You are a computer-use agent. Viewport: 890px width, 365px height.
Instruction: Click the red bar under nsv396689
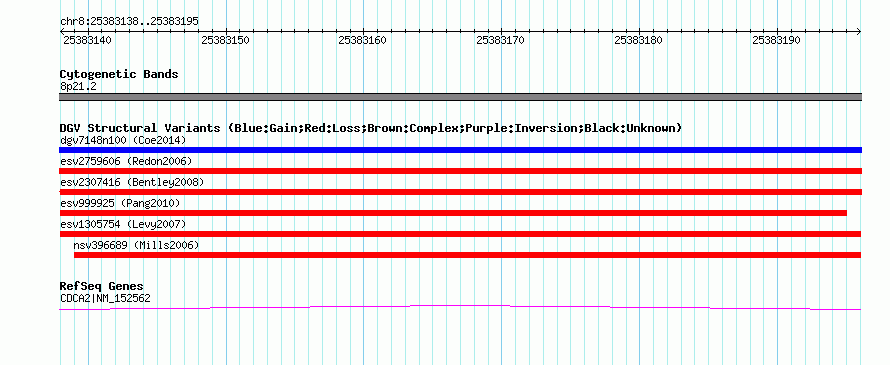(468, 255)
